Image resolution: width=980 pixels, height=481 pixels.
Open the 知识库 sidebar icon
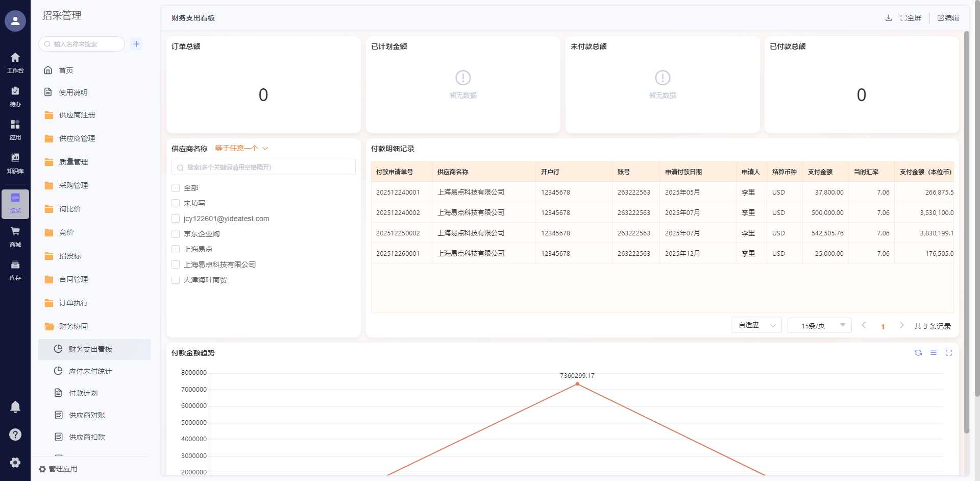click(x=15, y=162)
